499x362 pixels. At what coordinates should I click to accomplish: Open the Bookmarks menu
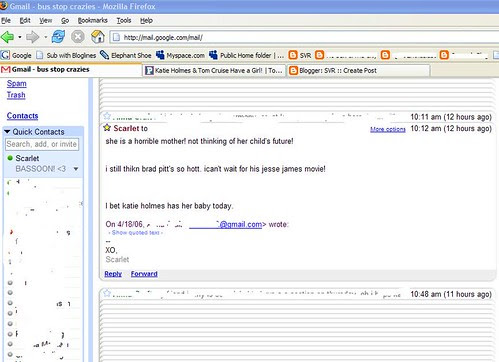(92, 20)
